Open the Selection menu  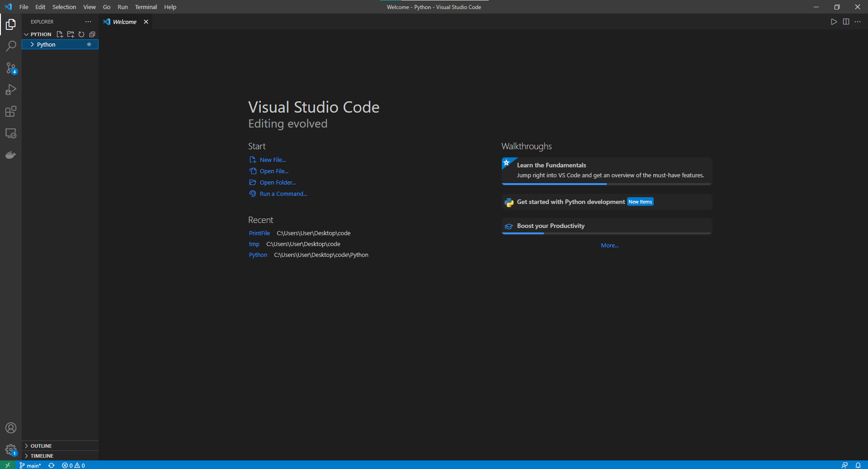[x=64, y=7]
